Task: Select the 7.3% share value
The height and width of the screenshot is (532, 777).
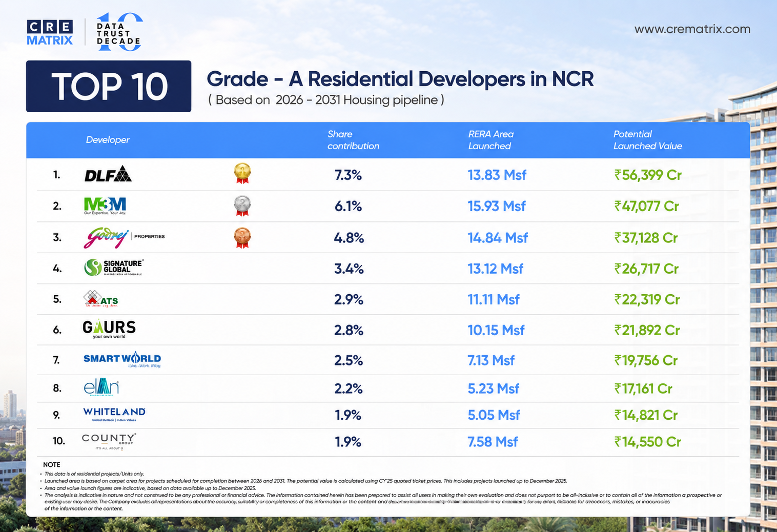Action: pyautogui.click(x=348, y=175)
